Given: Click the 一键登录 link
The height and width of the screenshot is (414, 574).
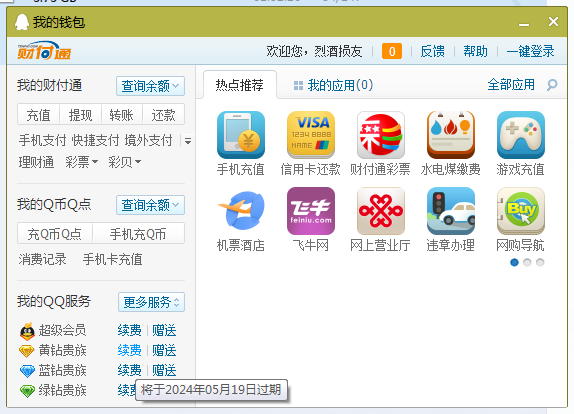Looking at the screenshot, I should pos(530,51).
